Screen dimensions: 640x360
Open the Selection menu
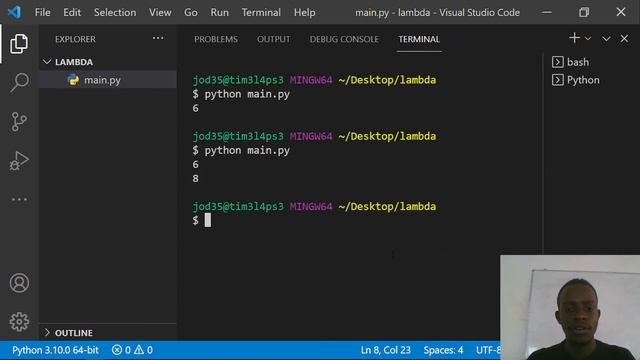coord(115,13)
